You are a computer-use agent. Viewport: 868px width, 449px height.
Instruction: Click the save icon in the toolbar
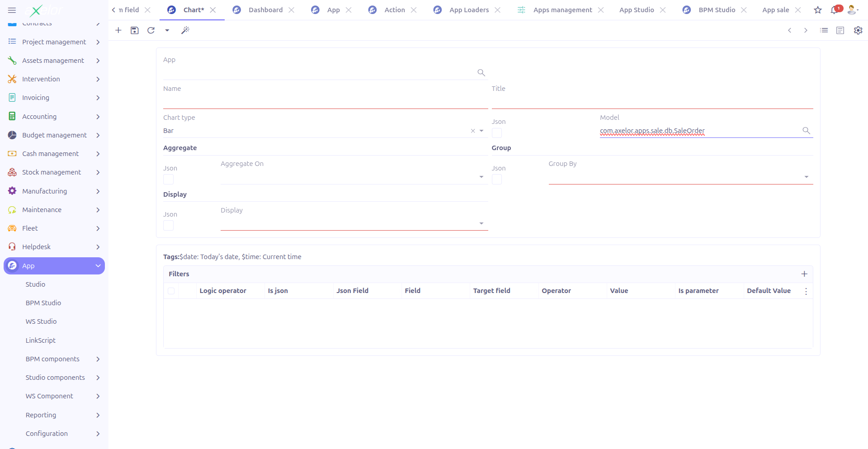click(x=134, y=30)
